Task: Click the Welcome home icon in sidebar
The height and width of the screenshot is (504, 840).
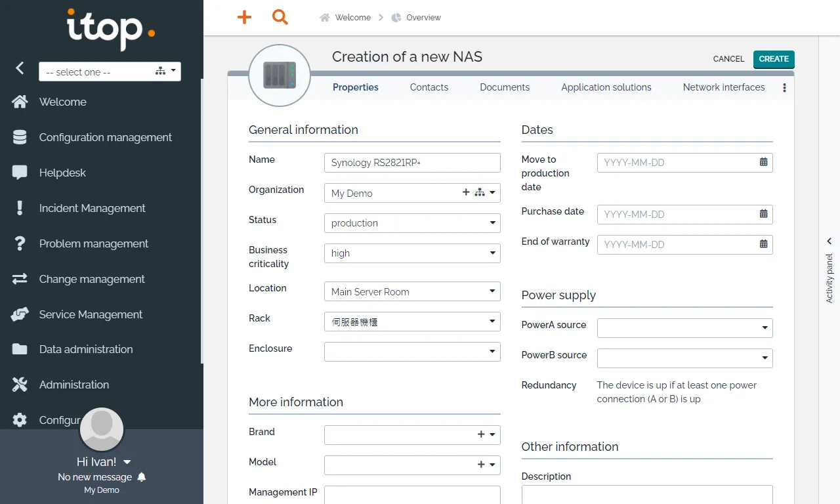Action: [20, 102]
